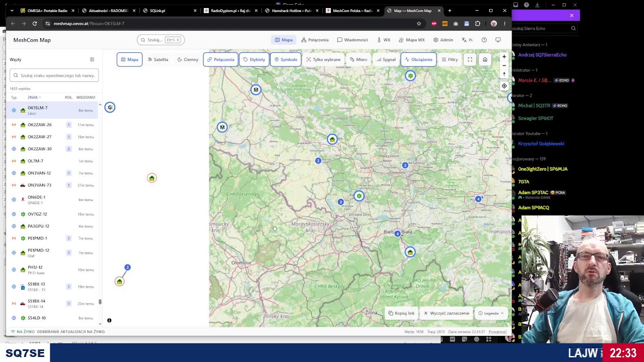
Task: Toggle Symbole overlay
Action: (285, 59)
